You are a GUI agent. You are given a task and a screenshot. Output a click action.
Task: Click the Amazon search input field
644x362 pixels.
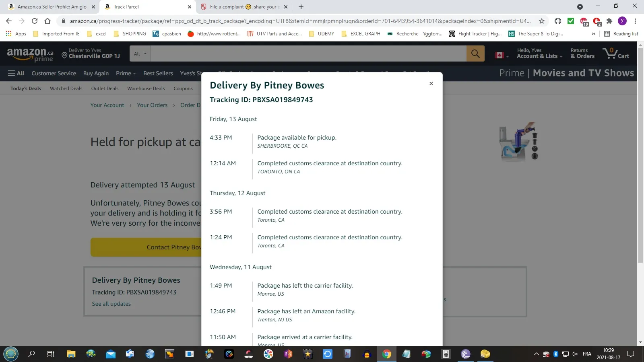pyautogui.click(x=308, y=53)
